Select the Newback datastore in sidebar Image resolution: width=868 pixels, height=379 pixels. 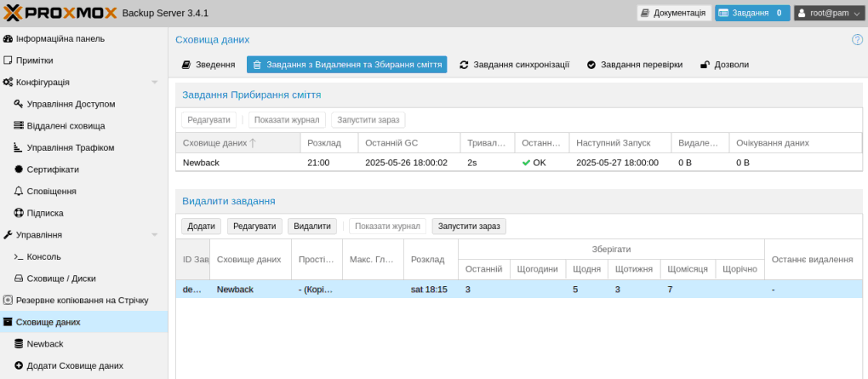44,344
